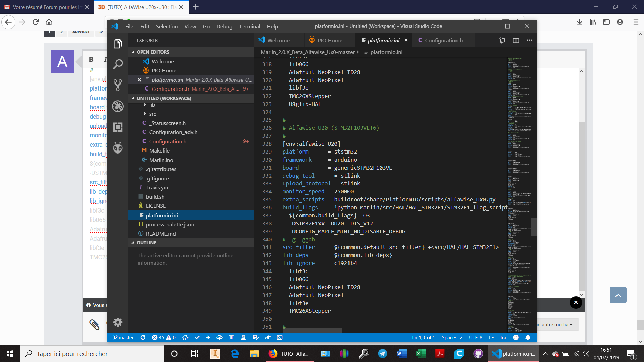
Task: Click PlatformIO Clean trash icon in status bar
Action: click(231, 338)
